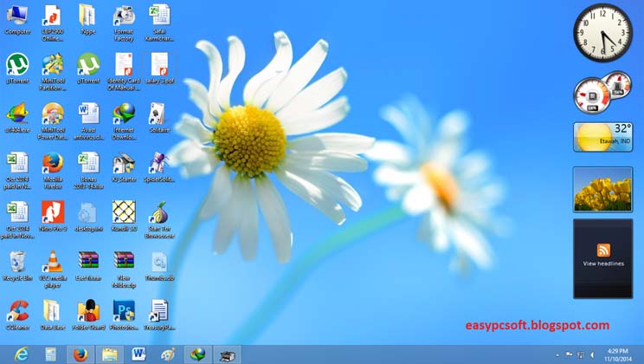This screenshot has width=644, height=364.
Task: Select the New folder.zip archive
Action: (x=124, y=270)
